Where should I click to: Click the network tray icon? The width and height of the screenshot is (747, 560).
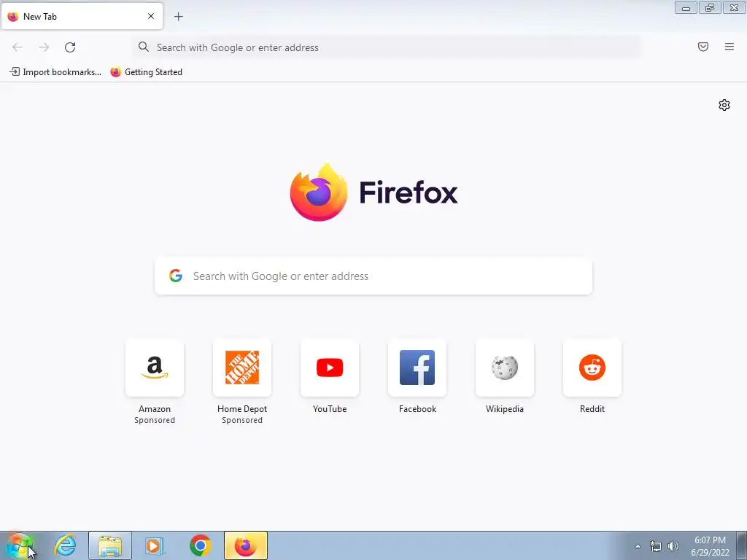(x=656, y=546)
